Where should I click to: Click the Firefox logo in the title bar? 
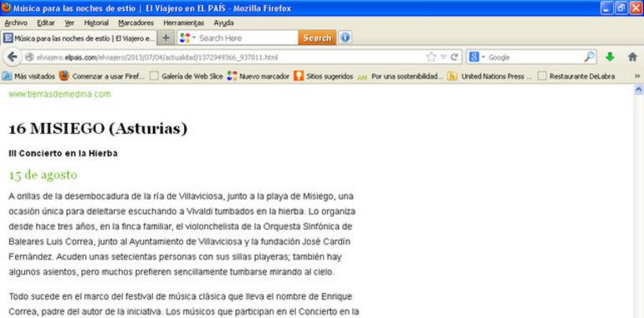pyautogui.click(x=6, y=8)
